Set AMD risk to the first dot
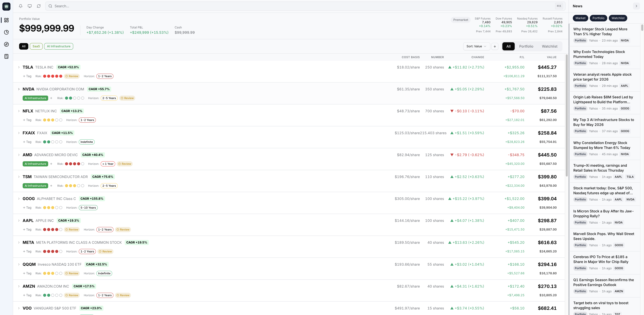The height and width of the screenshot is (315, 644). 67,164
